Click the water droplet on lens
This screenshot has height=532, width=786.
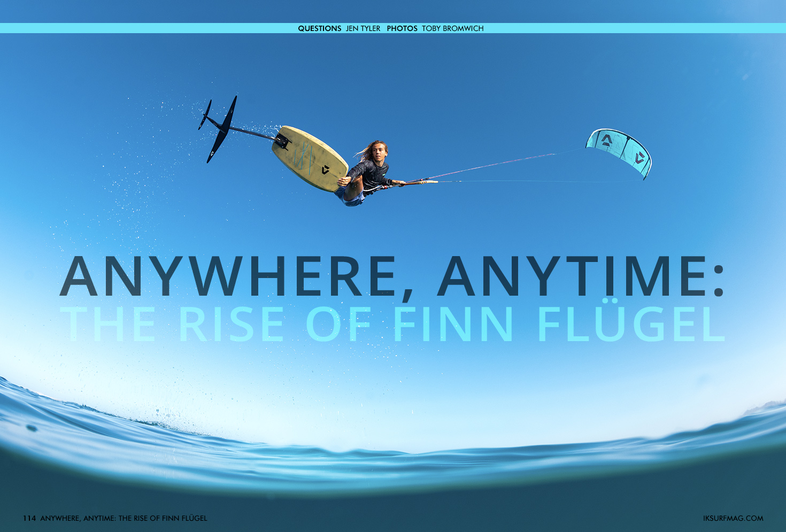32,428
